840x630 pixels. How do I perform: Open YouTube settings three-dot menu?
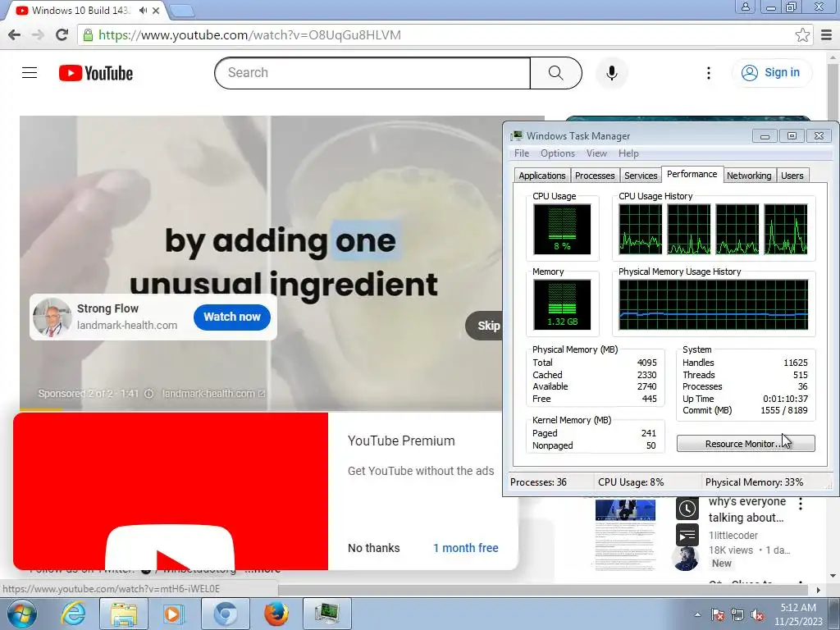click(x=708, y=73)
